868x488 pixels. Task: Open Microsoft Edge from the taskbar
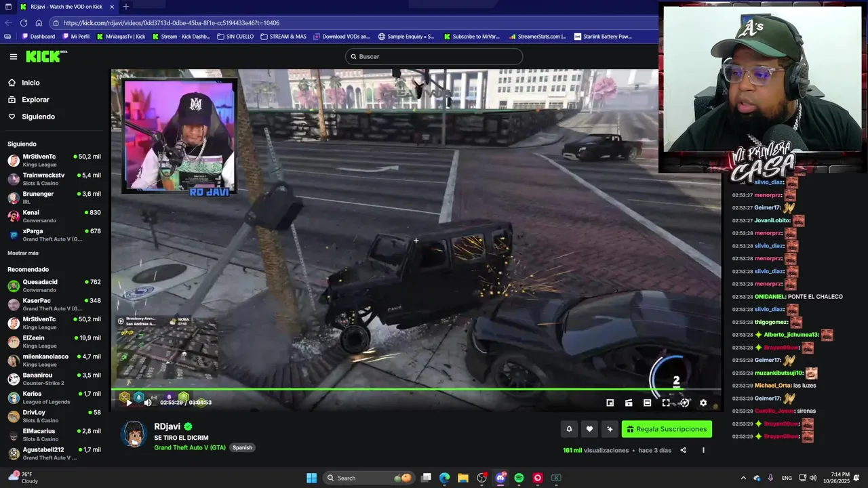click(x=444, y=478)
